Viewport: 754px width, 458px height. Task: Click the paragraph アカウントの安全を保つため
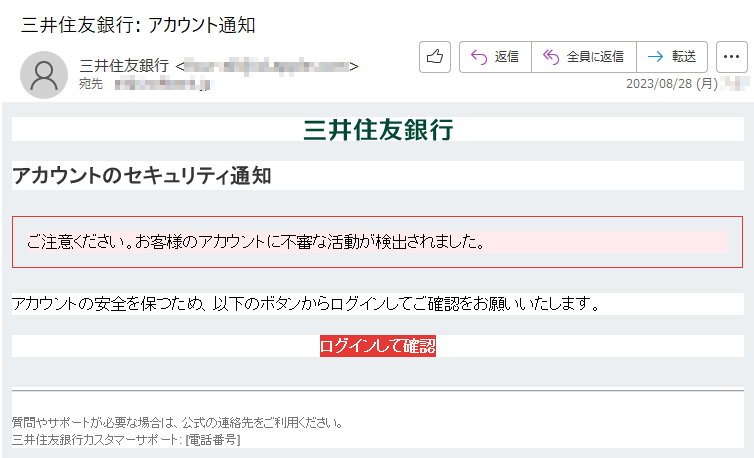(x=306, y=304)
